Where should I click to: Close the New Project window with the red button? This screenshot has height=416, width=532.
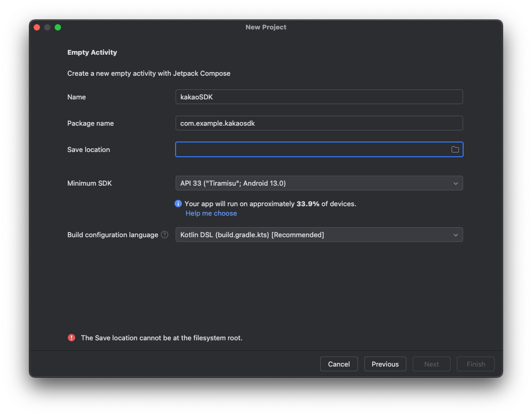pos(37,27)
